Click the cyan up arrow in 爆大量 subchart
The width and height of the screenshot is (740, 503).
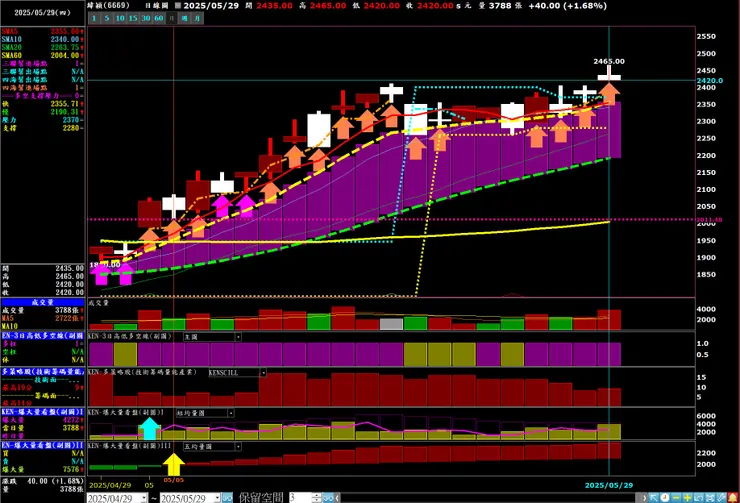150,428
